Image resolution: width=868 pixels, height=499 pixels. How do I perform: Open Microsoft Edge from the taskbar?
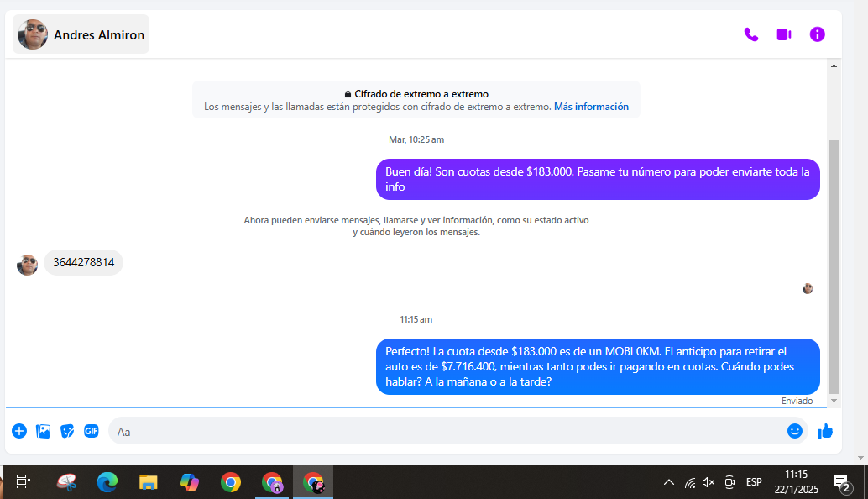coord(107,482)
